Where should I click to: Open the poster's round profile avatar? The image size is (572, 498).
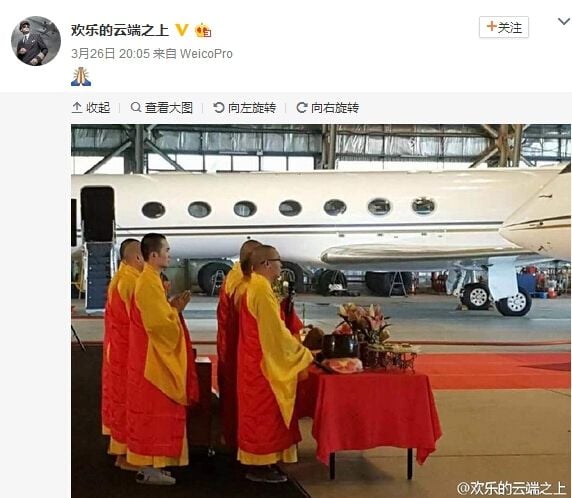36,40
